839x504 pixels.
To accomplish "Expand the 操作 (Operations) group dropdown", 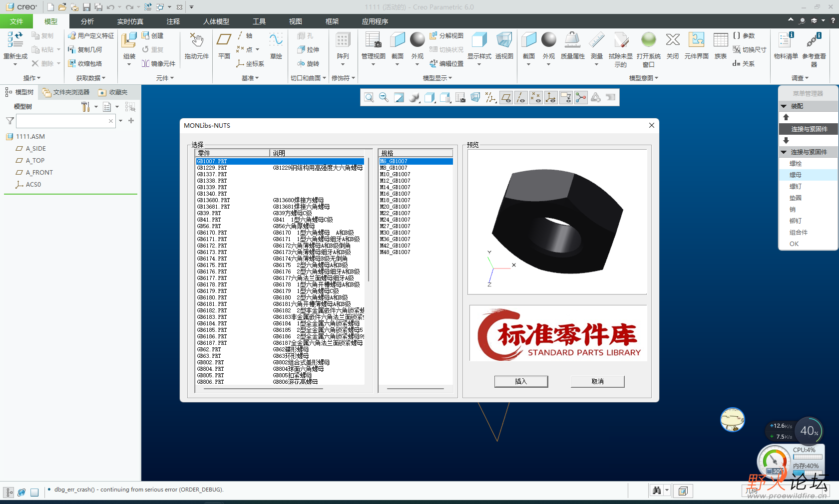I will (x=32, y=78).
